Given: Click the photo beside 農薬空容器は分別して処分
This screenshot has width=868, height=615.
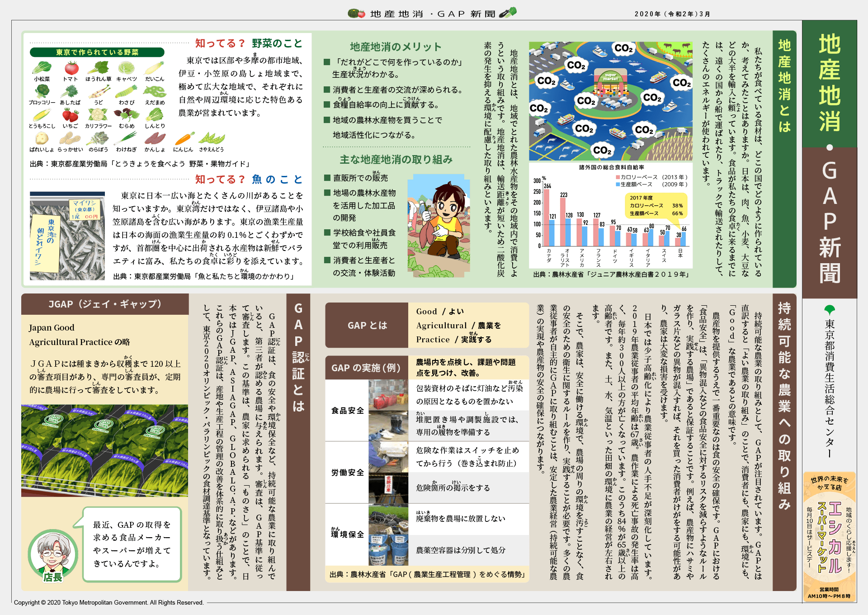Looking at the screenshot, I should click(388, 550).
